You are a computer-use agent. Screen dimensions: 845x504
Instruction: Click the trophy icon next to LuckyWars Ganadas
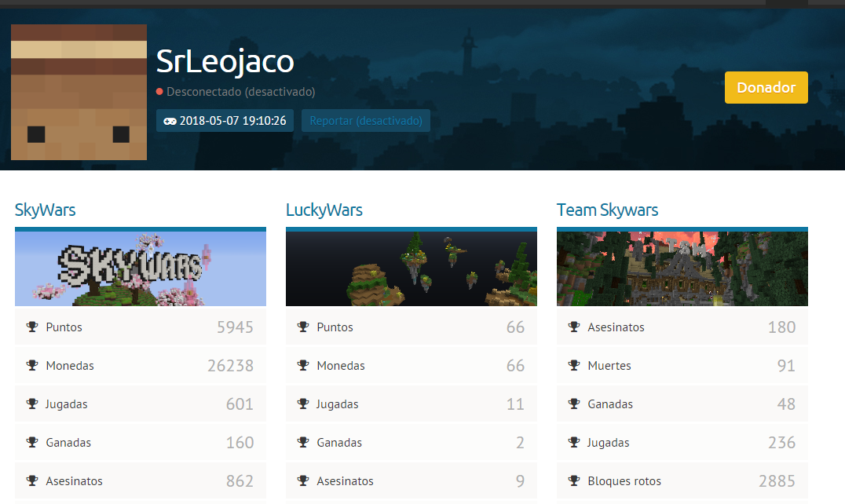click(x=303, y=442)
